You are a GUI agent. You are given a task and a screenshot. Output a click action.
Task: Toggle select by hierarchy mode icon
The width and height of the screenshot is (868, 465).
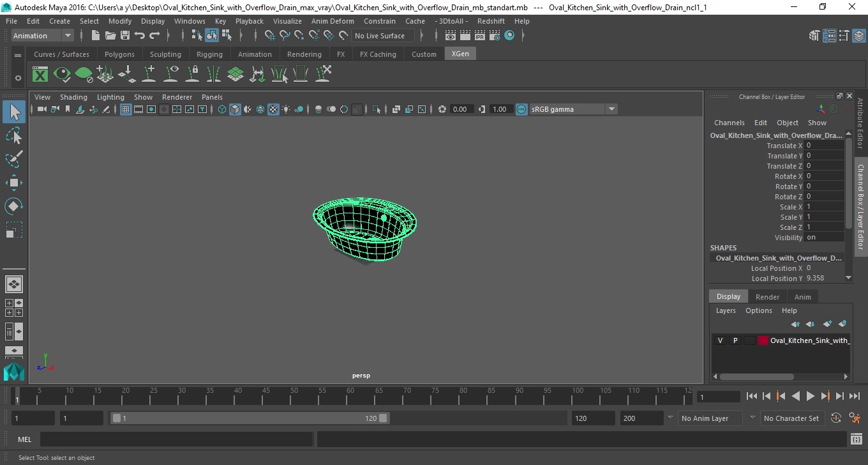click(197, 36)
